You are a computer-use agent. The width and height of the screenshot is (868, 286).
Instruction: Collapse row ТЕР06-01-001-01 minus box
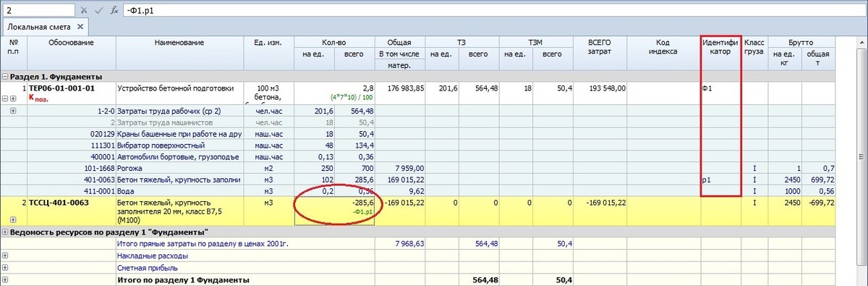tap(5, 98)
